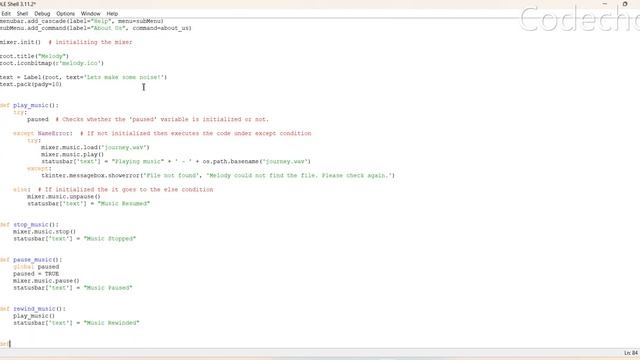The height and width of the screenshot is (360, 640).
Task: Click the mixer.music.load('journey.wav') line
Action: pos(95,147)
